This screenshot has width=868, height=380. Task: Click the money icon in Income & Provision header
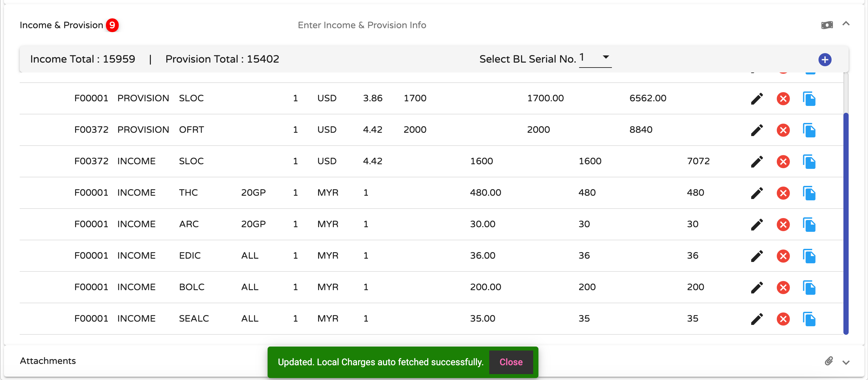click(x=827, y=25)
